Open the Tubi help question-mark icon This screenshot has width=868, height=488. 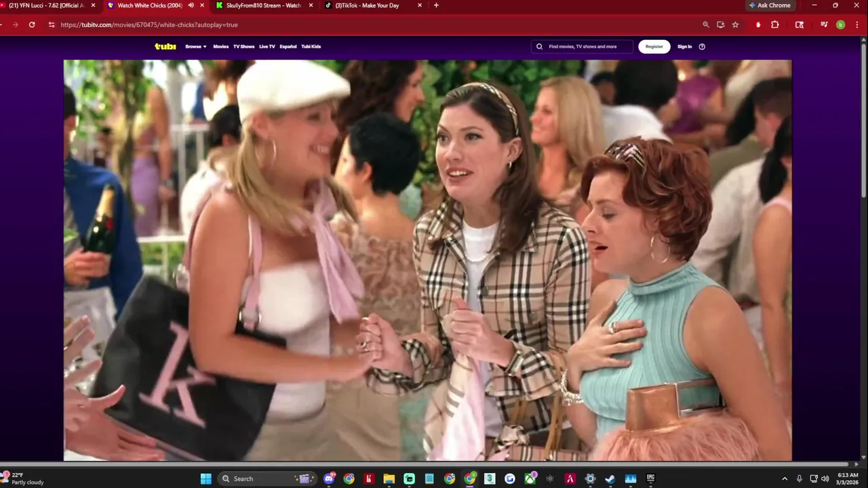[x=702, y=47]
